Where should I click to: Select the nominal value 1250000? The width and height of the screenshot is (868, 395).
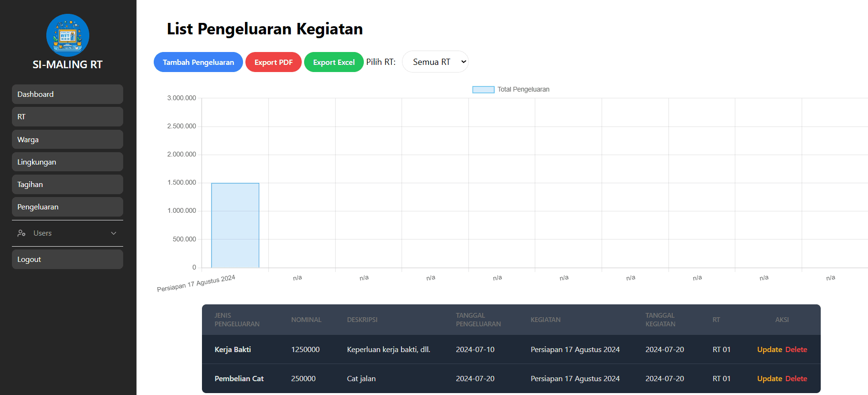coord(306,350)
